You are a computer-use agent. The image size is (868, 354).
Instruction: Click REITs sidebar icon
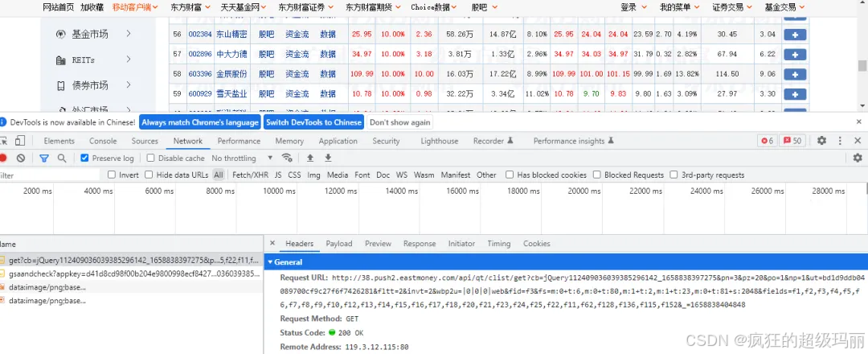[61, 60]
